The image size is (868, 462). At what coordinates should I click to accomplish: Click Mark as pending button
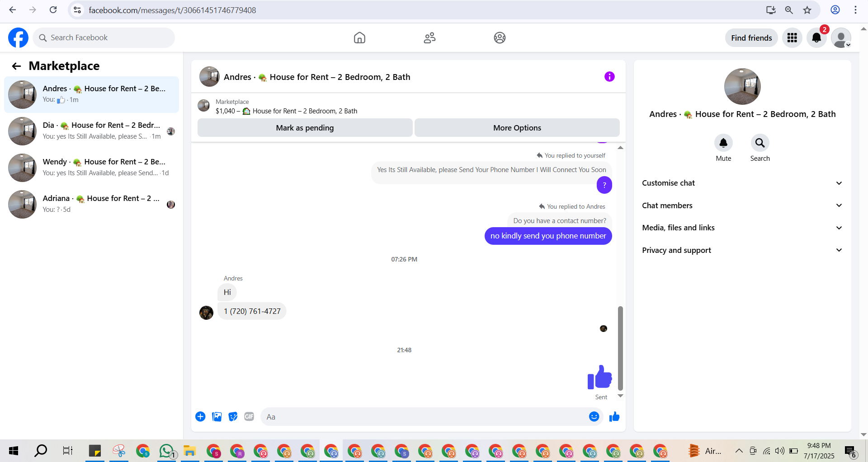(305, 128)
